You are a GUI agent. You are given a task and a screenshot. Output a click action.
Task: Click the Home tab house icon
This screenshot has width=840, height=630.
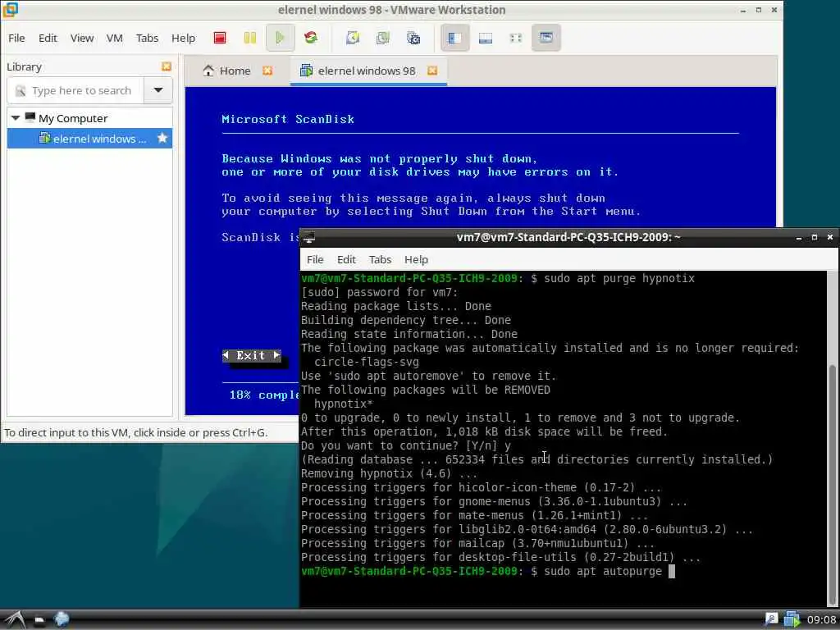208,71
